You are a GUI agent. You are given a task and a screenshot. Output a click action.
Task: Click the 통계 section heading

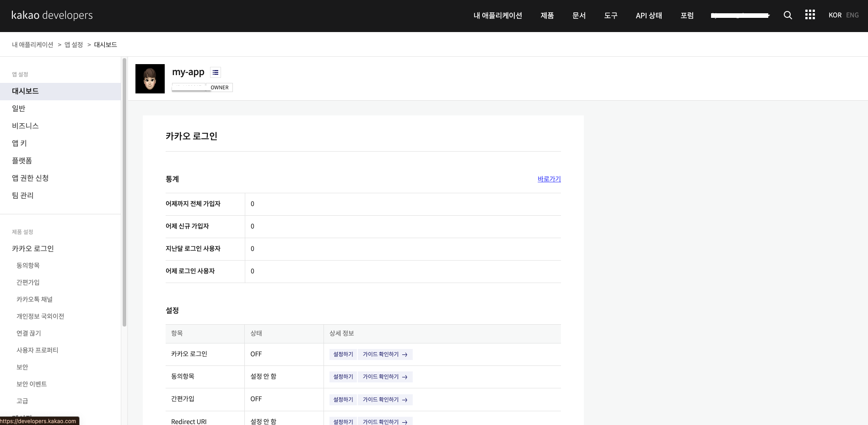(172, 179)
